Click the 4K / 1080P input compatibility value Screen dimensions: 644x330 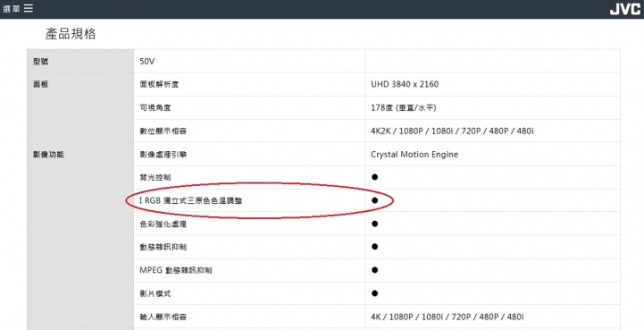(447, 317)
